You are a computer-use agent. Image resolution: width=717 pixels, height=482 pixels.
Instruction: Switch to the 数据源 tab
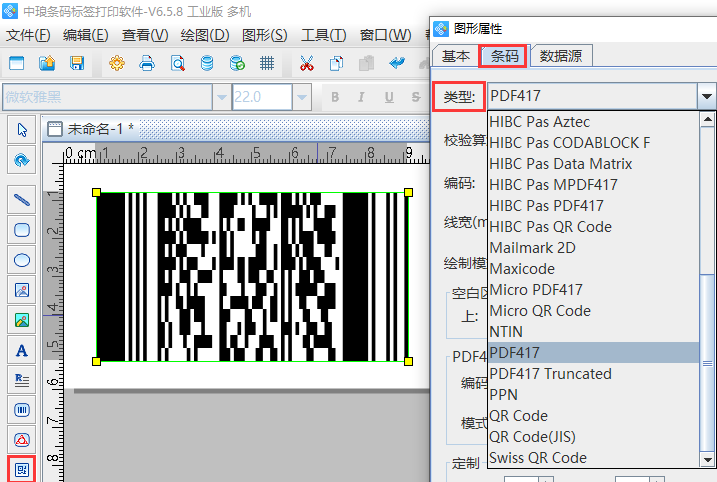click(x=562, y=56)
